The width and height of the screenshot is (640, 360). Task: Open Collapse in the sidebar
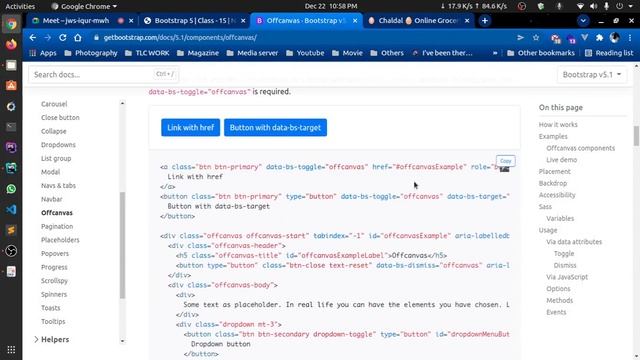(53, 131)
